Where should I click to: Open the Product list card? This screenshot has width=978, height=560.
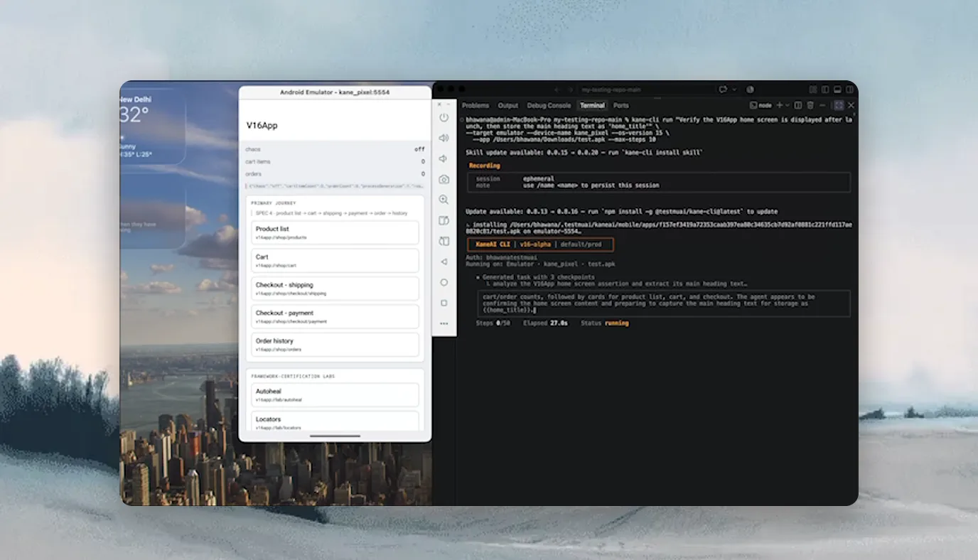[335, 232]
